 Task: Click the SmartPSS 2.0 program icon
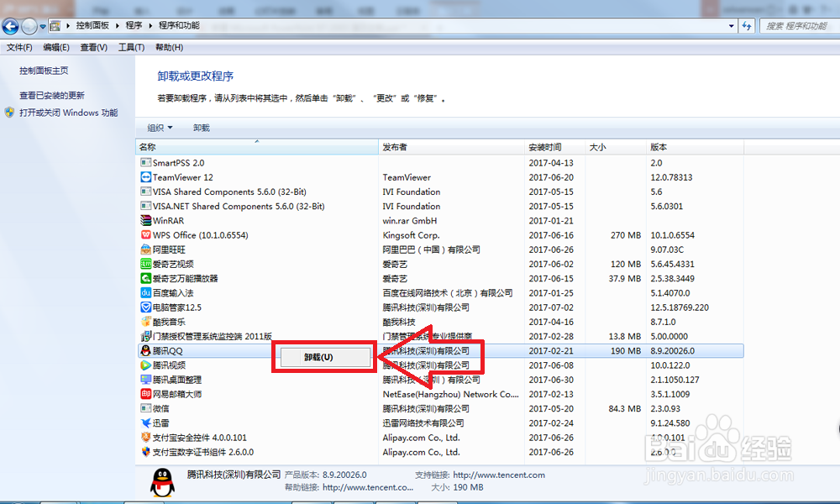(145, 163)
